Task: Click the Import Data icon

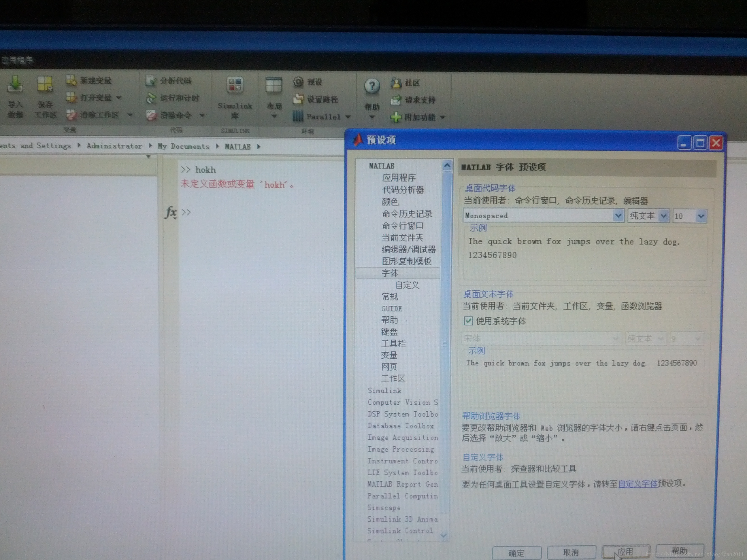Action: pos(15,84)
